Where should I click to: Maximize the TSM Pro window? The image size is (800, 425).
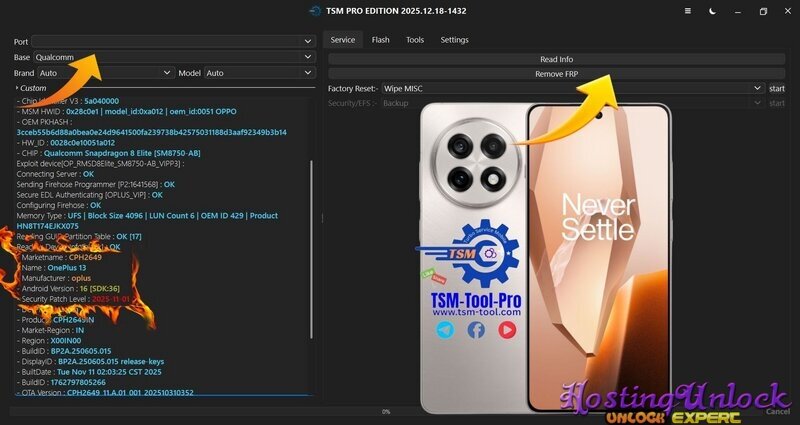763,11
